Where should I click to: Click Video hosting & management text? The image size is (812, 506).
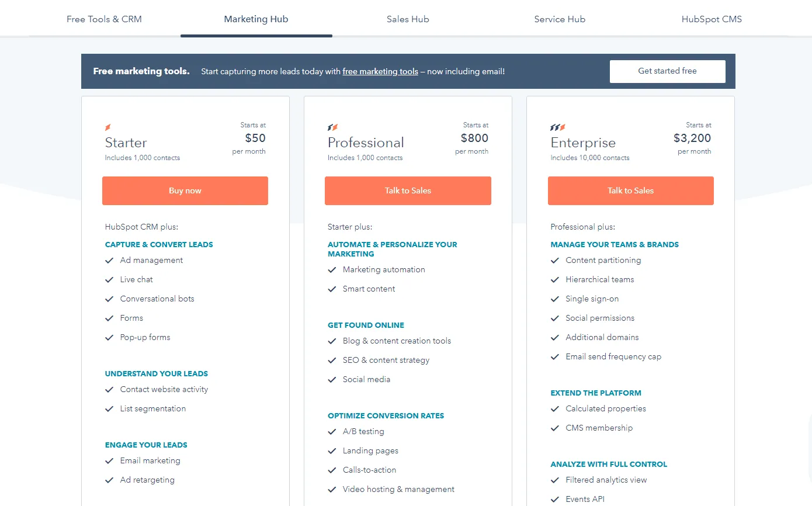(x=398, y=490)
